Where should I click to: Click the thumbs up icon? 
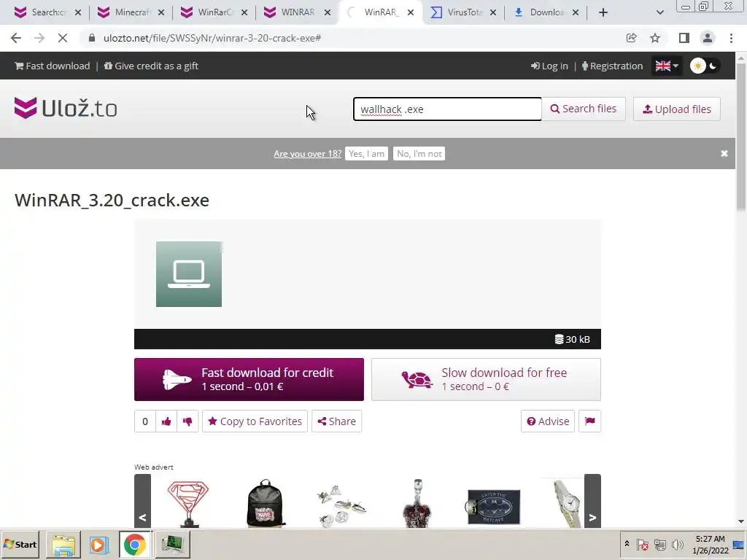(x=166, y=421)
